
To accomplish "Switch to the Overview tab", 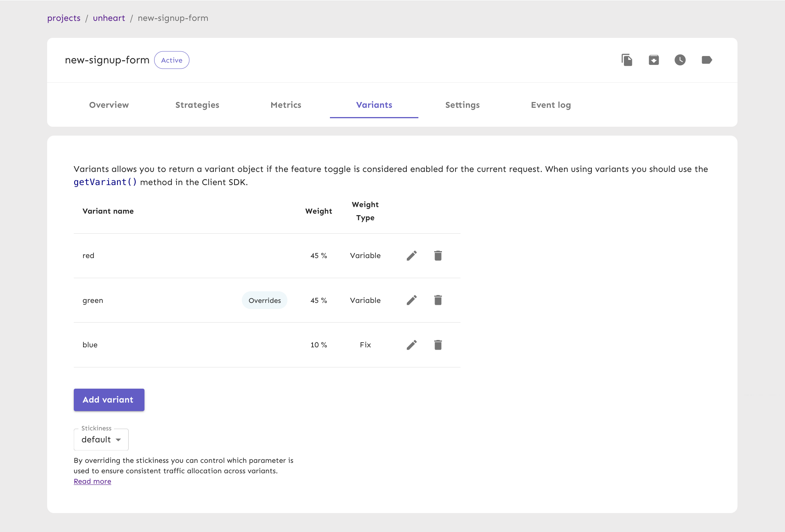I will click(109, 105).
